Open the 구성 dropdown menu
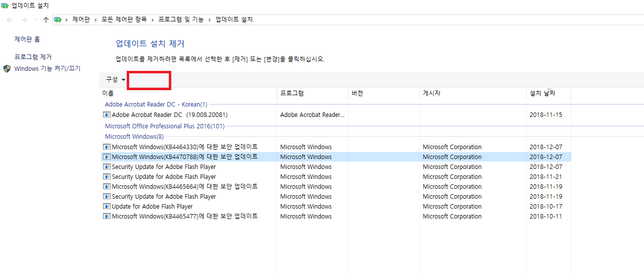 pyautogui.click(x=115, y=79)
